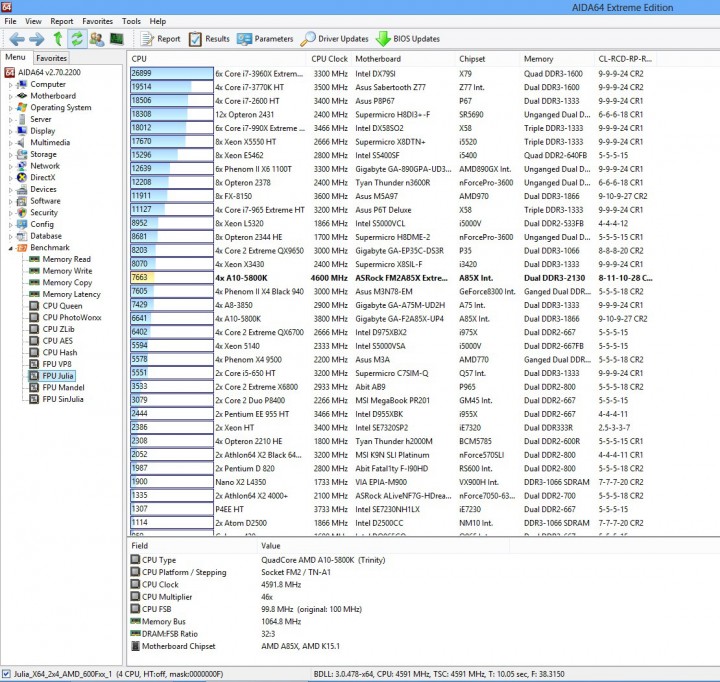
Task: Select the CPU Queen benchmark icon
Action: click(34, 306)
